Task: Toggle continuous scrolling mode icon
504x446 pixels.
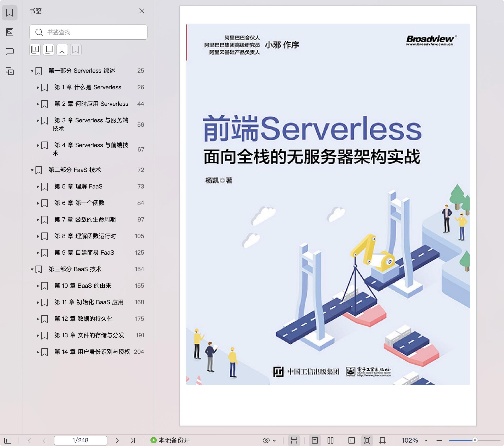Action: click(x=294, y=440)
